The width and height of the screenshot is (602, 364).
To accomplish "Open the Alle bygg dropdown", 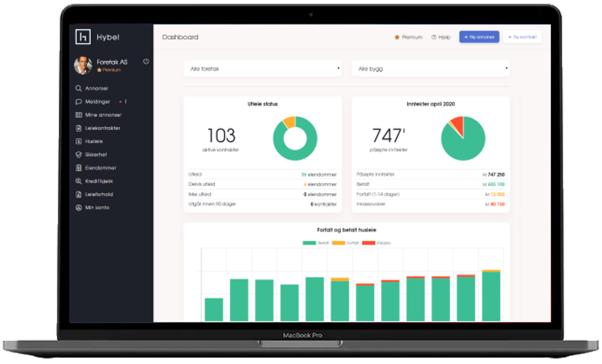I will pos(430,69).
